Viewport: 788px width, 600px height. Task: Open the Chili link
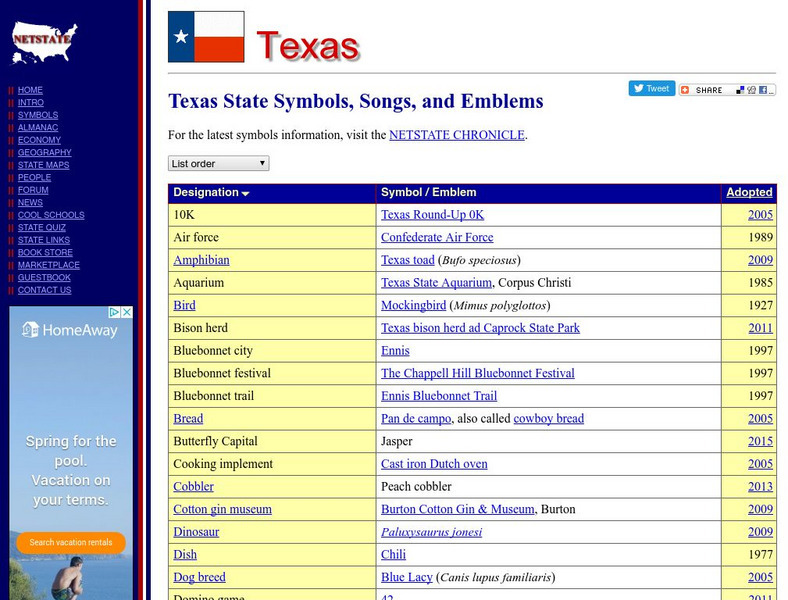(x=393, y=554)
